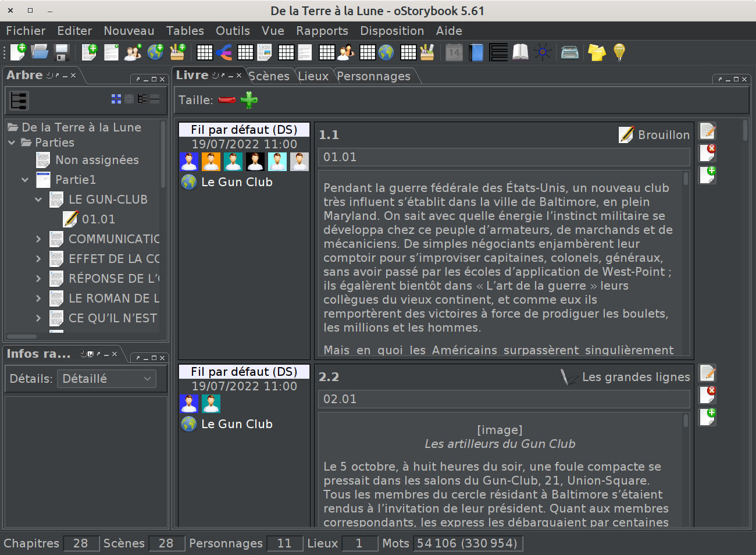Screen dimensions: 756x555
Task: Open the Disposition menu
Action: tap(392, 31)
